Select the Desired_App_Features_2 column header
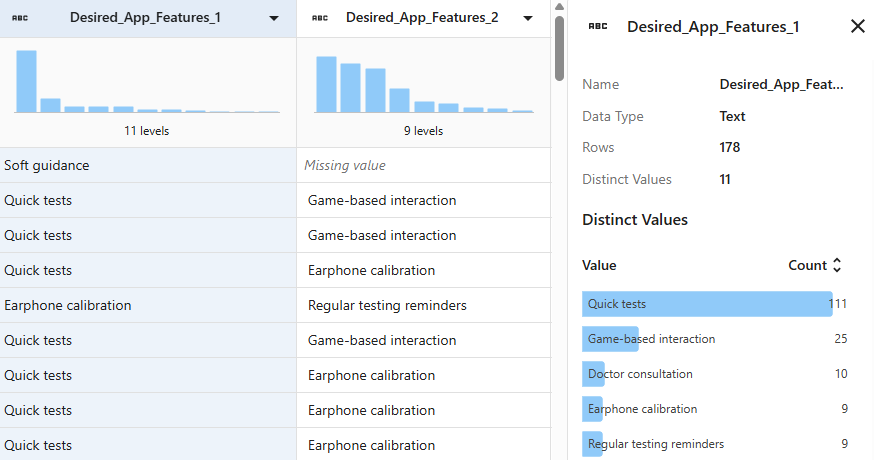 [421, 18]
